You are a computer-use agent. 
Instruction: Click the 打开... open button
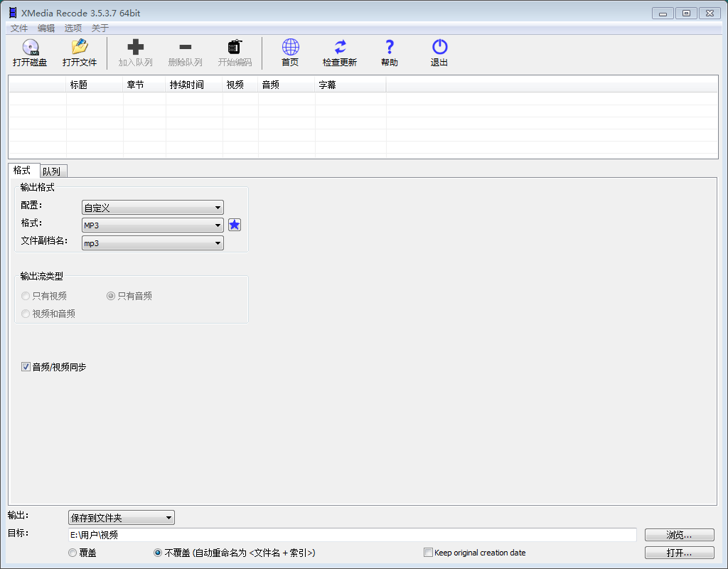679,553
